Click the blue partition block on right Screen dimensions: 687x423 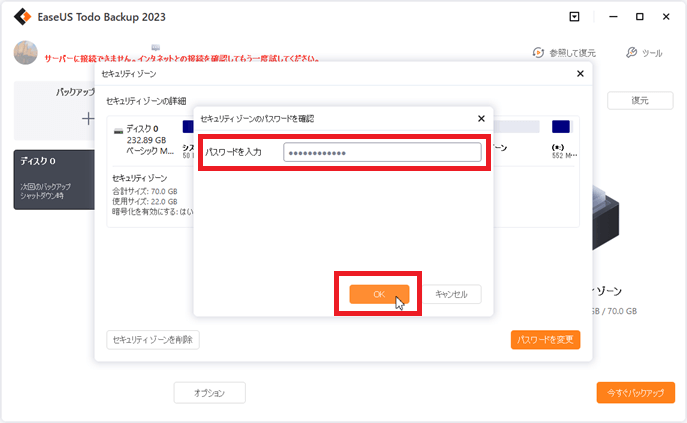(561, 127)
